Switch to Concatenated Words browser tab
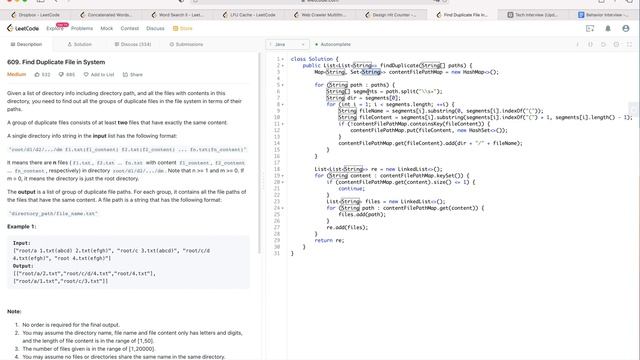 coord(106,15)
